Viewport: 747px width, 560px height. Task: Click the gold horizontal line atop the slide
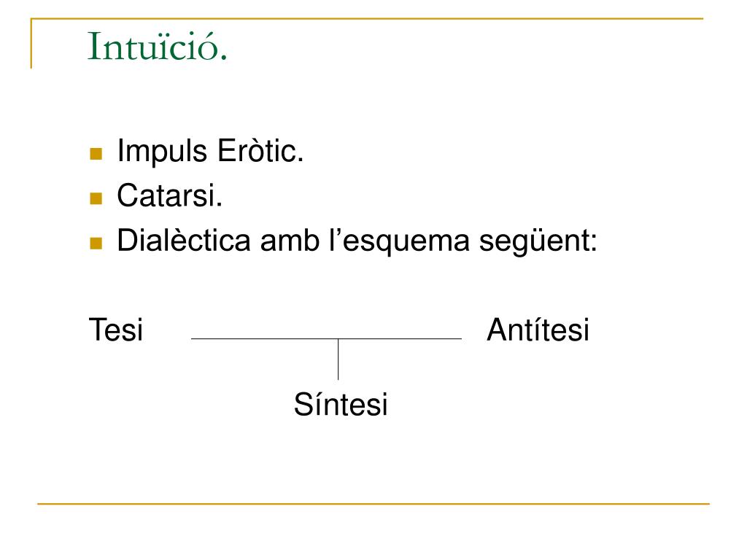click(367, 19)
